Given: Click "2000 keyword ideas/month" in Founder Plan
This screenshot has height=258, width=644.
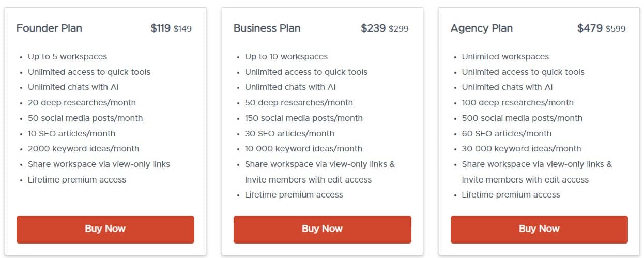Looking at the screenshot, I should (x=83, y=149).
